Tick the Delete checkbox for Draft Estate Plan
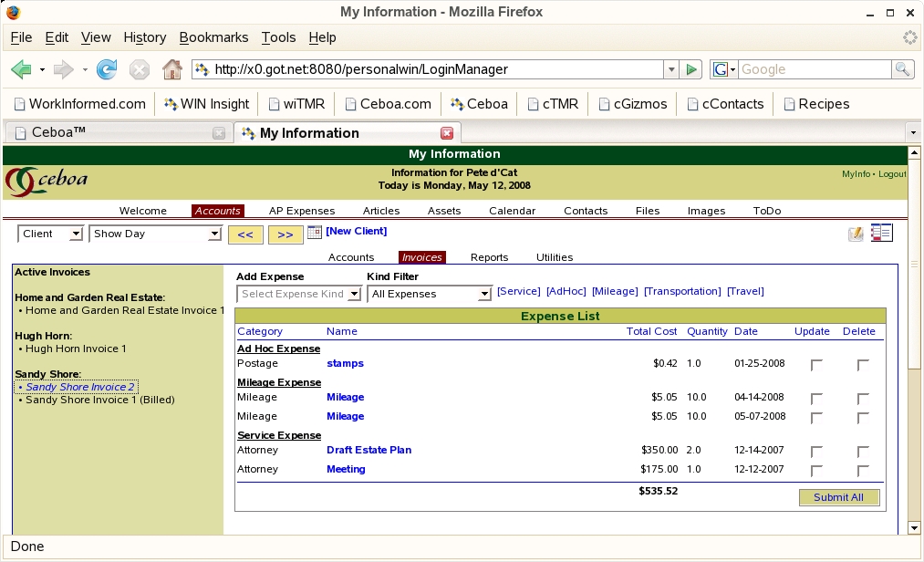The width and height of the screenshot is (924, 562). tap(863, 452)
